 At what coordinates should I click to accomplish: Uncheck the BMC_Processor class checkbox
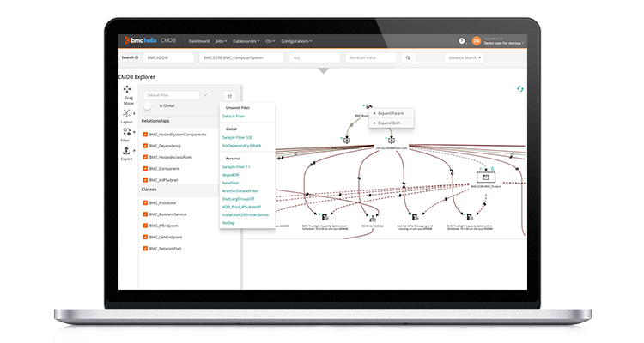tap(146, 202)
